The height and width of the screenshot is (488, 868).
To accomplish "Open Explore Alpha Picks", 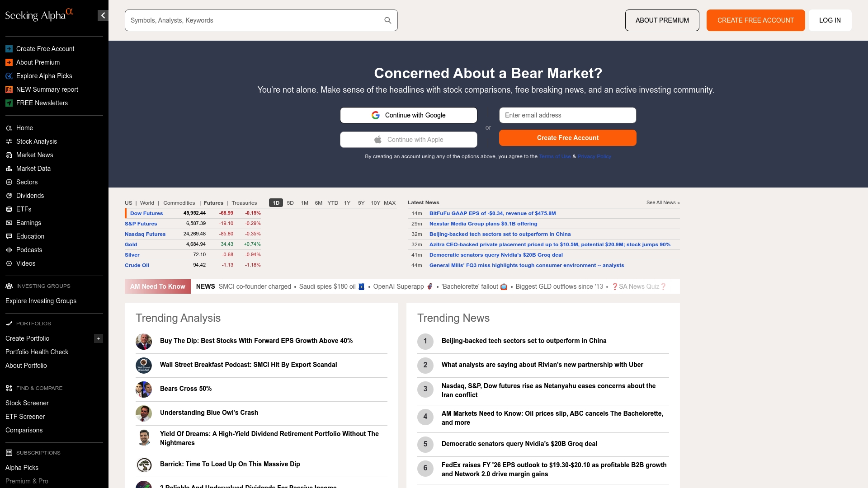I will [x=44, y=76].
